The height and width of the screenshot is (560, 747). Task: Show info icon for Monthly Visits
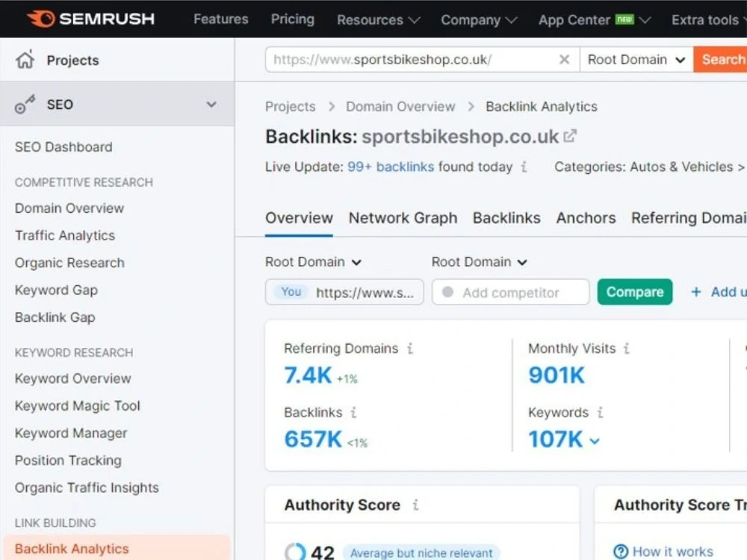point(627,349)
